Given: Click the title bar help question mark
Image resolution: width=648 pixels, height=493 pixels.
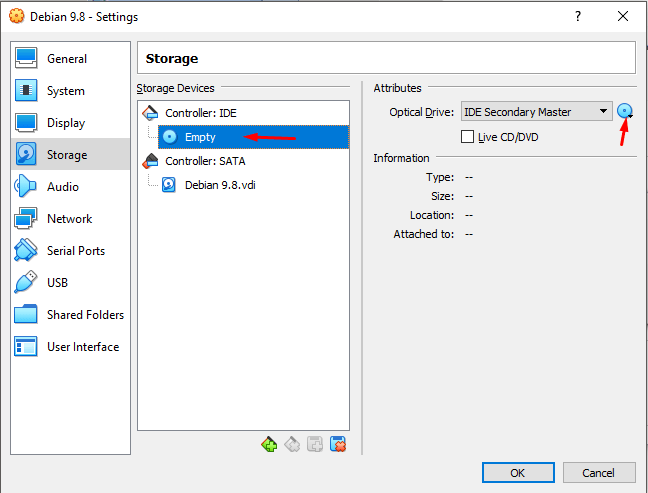Looking at the screenshot, I should pos(577,17).
